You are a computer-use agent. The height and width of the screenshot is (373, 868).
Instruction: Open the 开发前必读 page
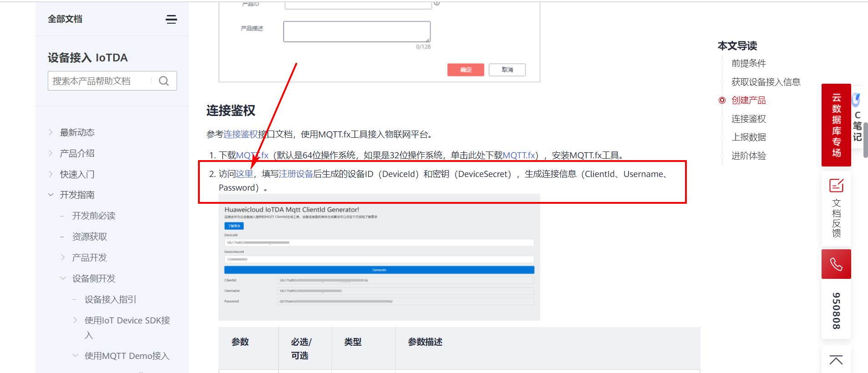94,216
